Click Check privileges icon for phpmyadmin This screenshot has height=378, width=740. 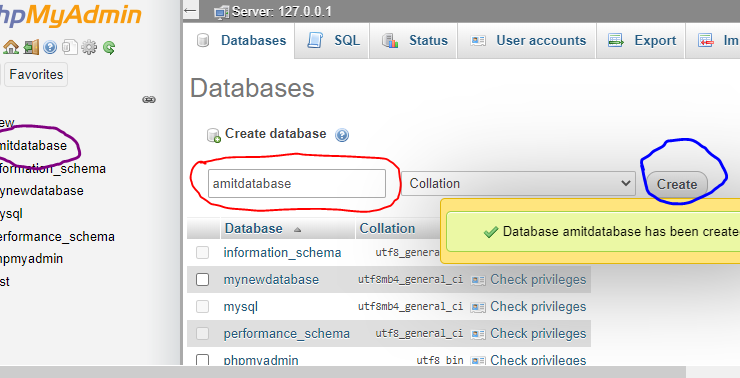click(478, 361)
